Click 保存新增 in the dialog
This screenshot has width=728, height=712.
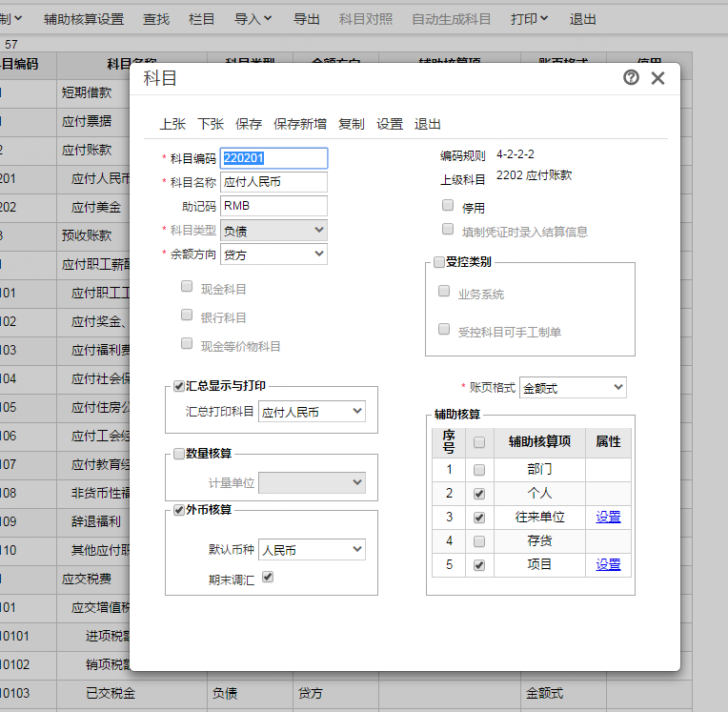pyautogui.click(x=300, y=124)
